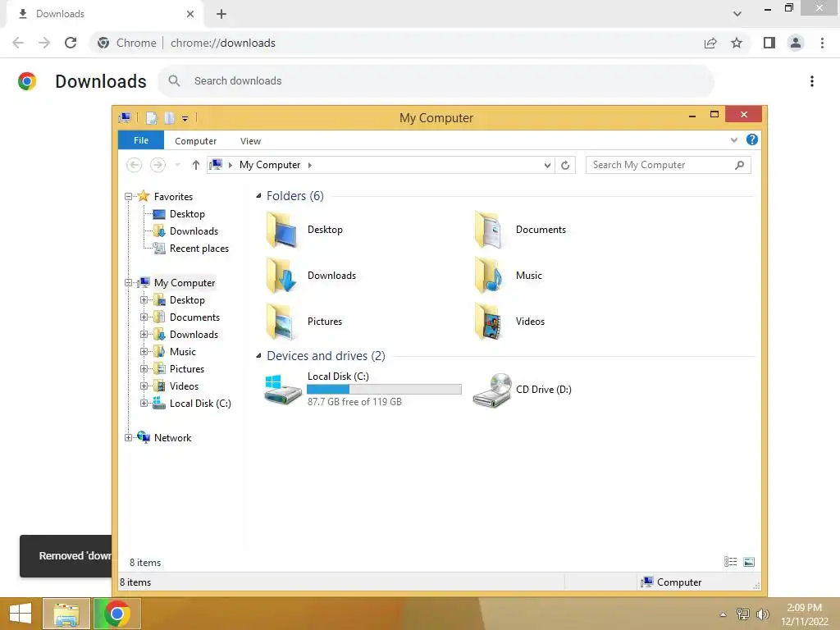840x630 pixels.
Task: Collapse the Folders (6) group
Action: 258,196
